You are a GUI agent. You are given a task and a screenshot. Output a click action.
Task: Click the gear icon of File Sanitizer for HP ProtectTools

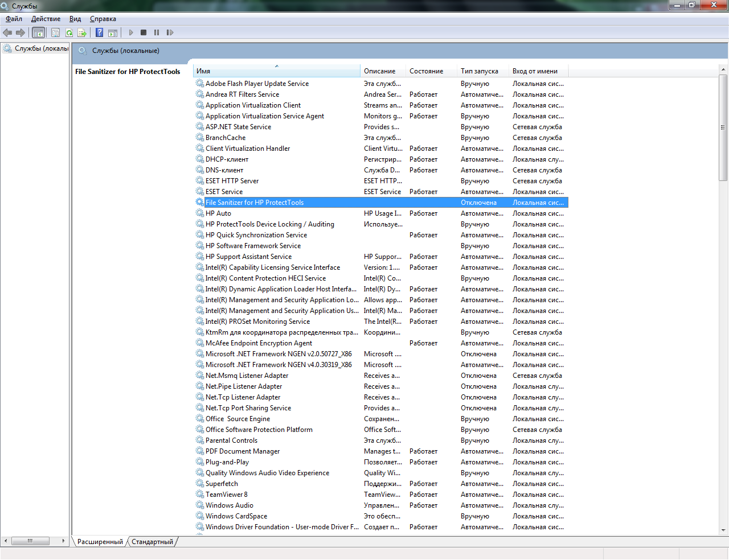coord(200,202)
